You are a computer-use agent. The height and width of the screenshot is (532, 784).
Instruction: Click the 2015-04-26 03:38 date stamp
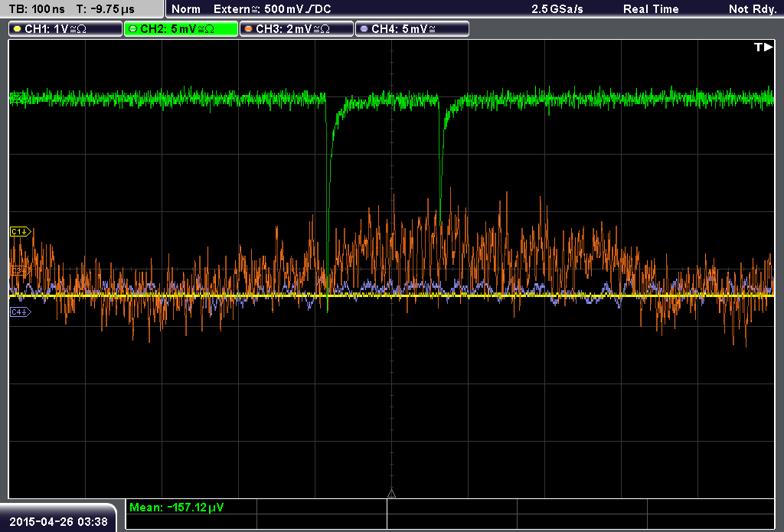[58, 521]
